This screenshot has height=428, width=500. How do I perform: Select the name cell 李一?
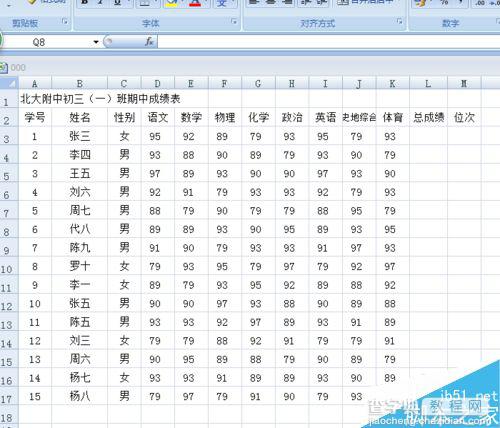[80, 285]
